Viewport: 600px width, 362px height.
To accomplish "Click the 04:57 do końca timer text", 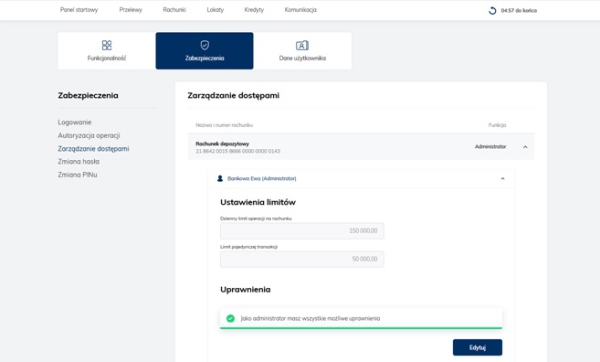I will pyautogui.click(x=519, y=11).
